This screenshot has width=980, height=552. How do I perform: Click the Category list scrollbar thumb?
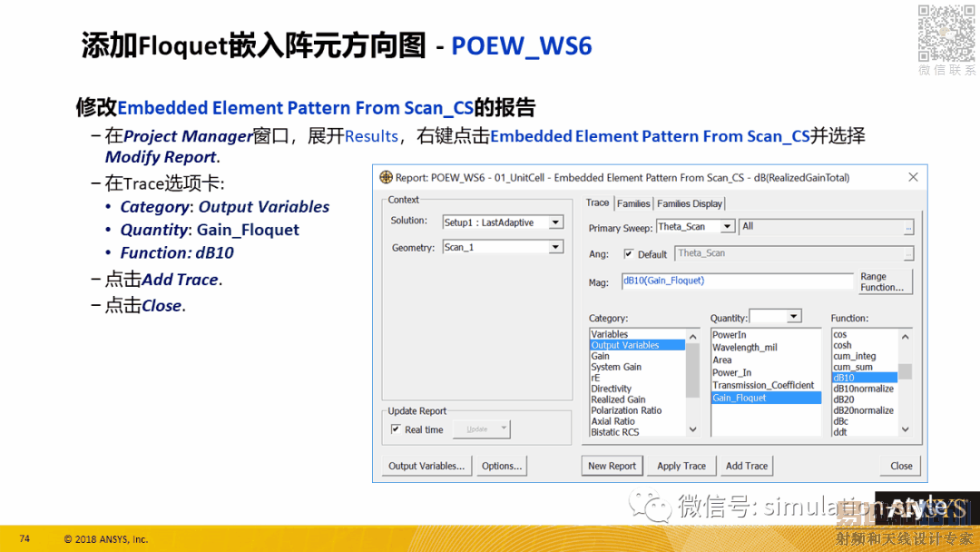coord(692,370)
